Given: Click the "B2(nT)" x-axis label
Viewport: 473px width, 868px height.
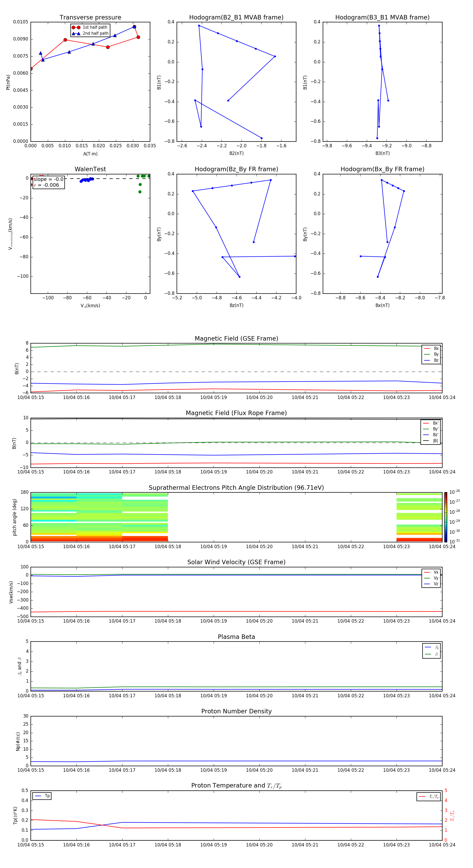Looking at the screenshot, I should click(236, 153).
